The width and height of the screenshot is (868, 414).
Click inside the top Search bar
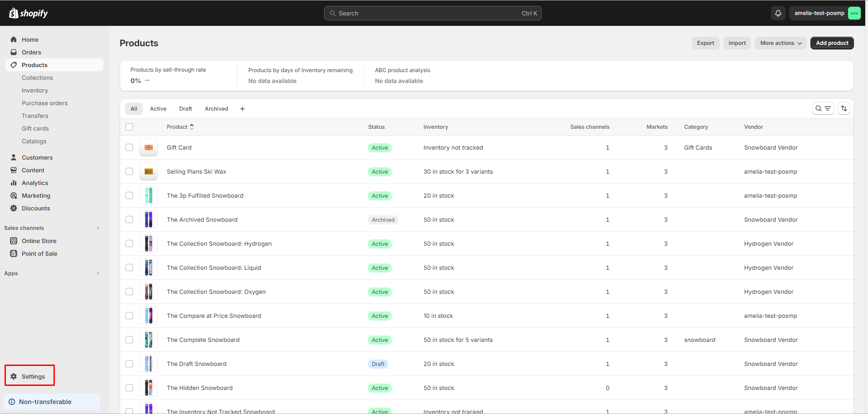[x=432, y=13]
